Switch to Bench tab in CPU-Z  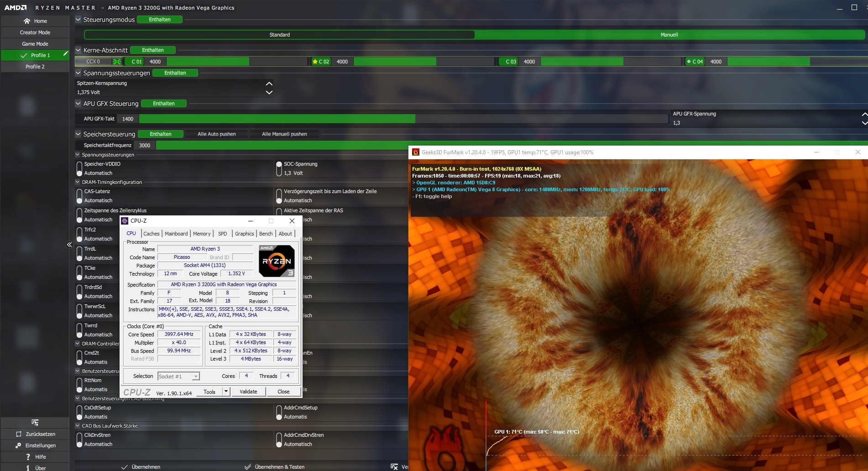point(266,234)
